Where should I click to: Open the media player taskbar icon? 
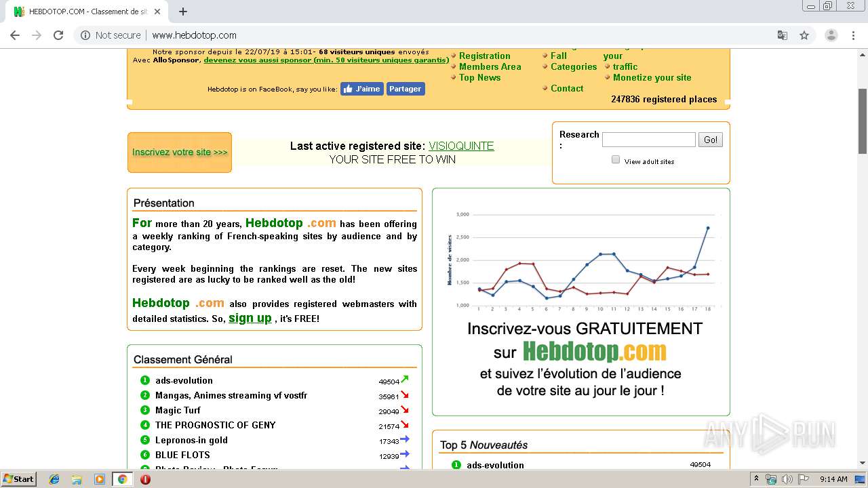tap(100, 479)
